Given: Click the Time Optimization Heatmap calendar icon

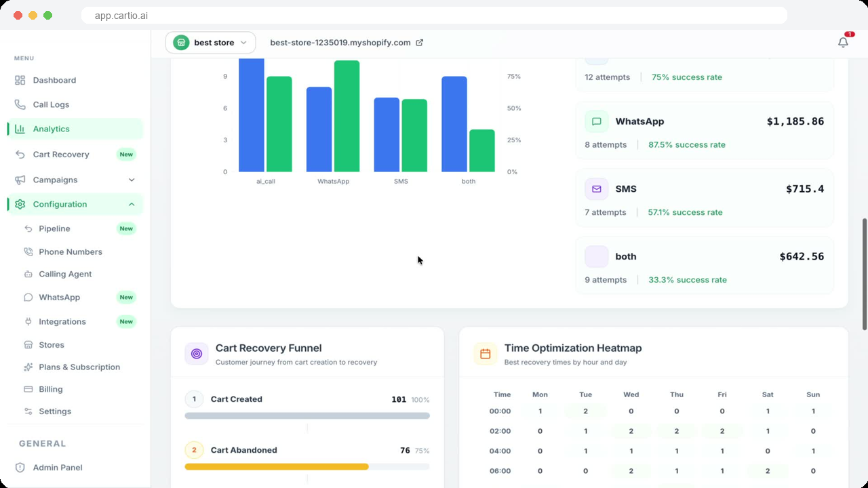Looking at the screenshot, I should click(x=486, y=354).
